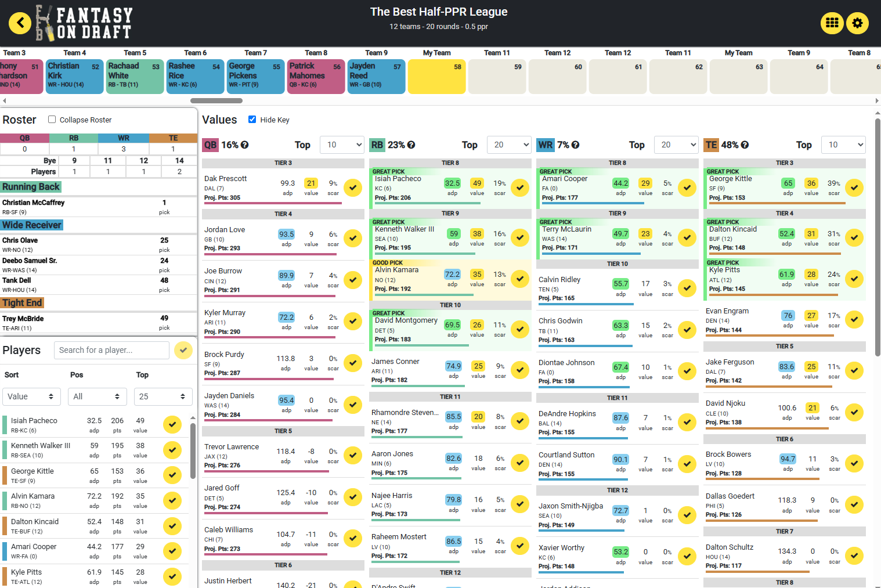Draft Jordan Love with checkmark button

(353, 239)
